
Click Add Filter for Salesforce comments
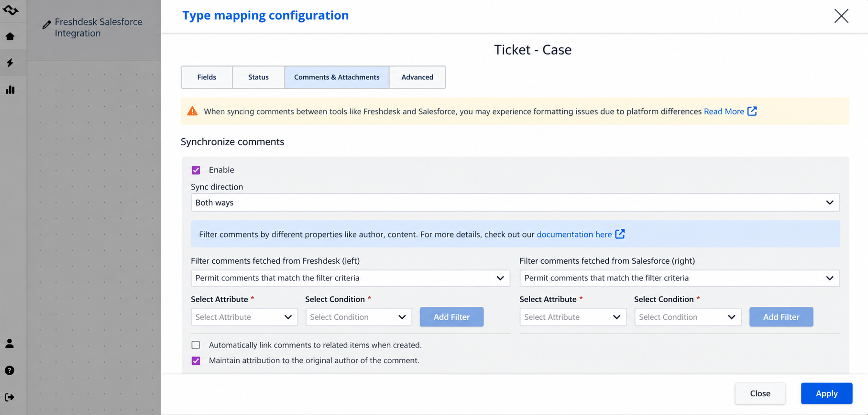[781, 317]
